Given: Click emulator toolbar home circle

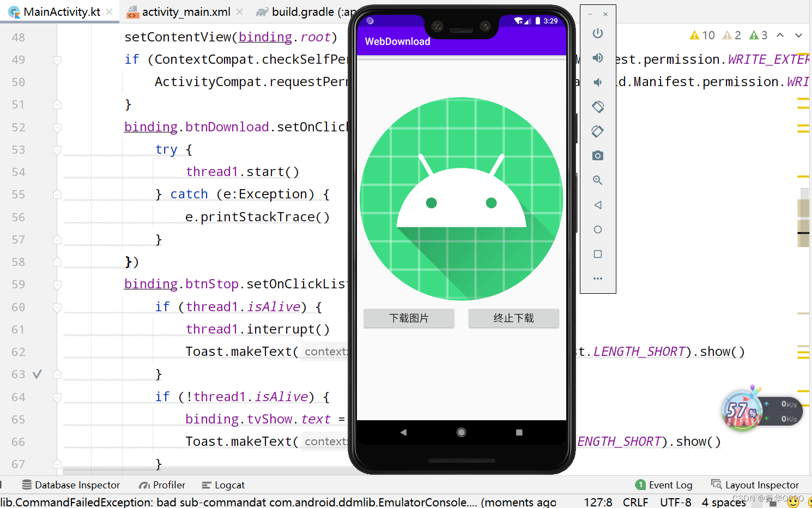Looking at the screenshot, I should point(598,229).
